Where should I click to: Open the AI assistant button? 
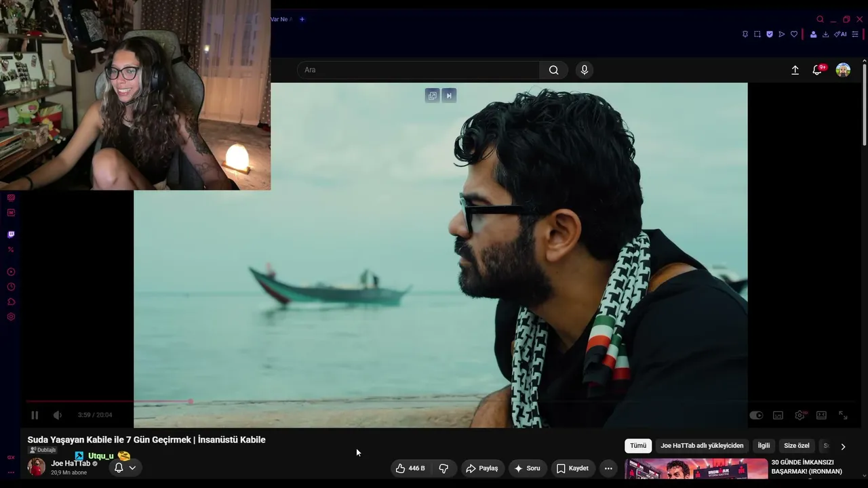tap(840, 34)
